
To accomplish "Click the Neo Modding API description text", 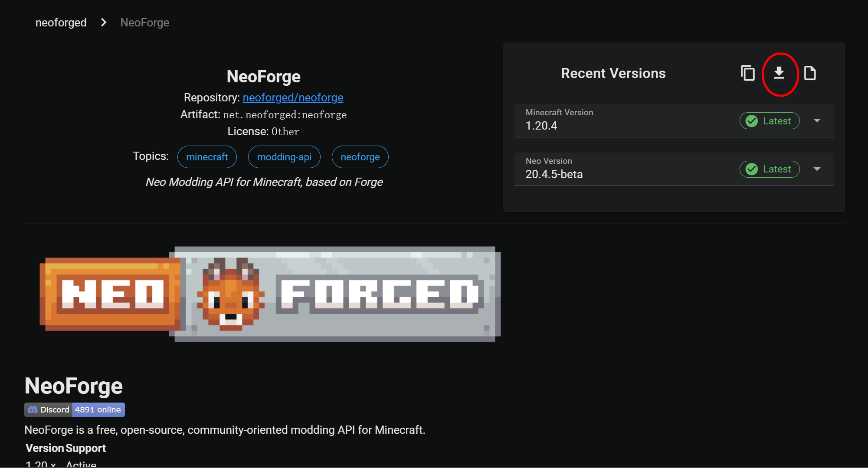I will point(264,182).
